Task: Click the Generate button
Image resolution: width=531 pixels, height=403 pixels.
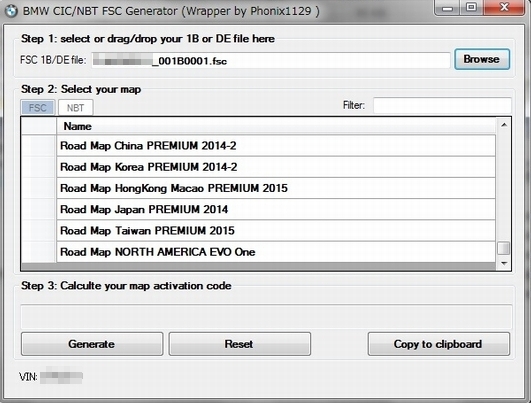Action: 92,344
